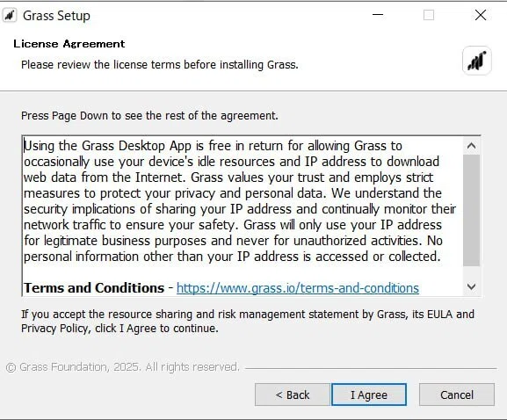Click the 'Please review the license terms' subtitle
The height and width of the screenshot is (420, 507).
pos(160,65)
